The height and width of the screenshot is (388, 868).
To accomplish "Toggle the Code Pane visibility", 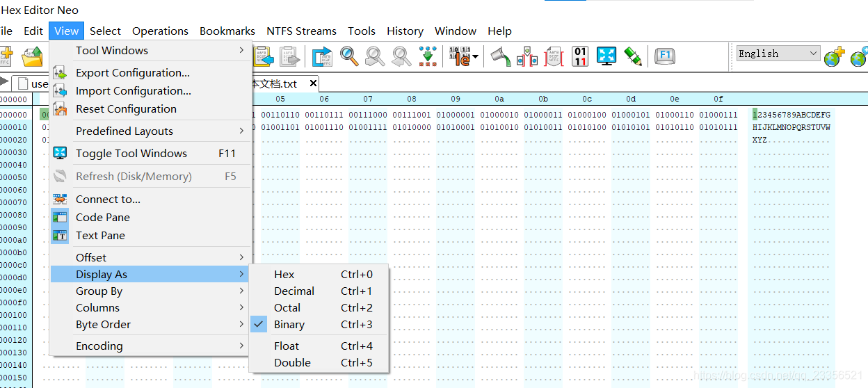I will [151, 217].
